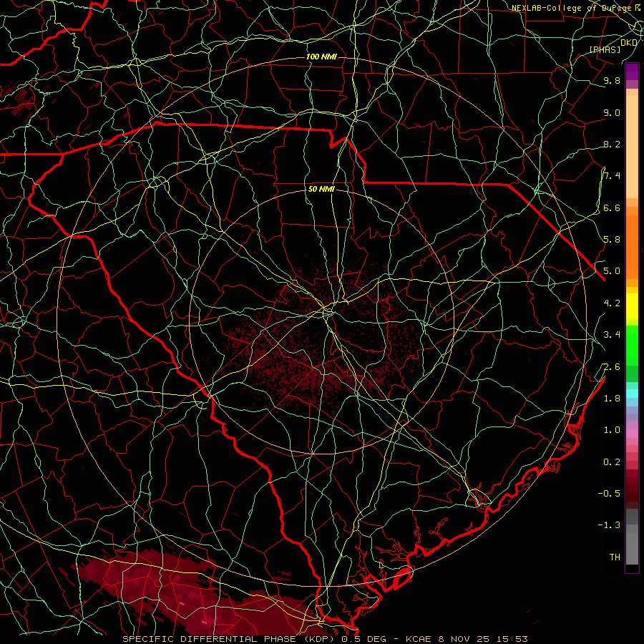Click the 4.2 value on the color scale
Viewport: 644px width, 644px height.
click(612, 303)
